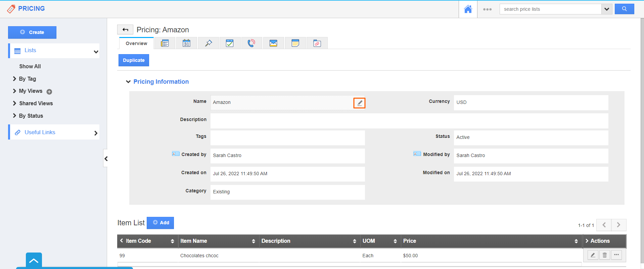Open the tasks checkmark tab
Viewport: 644px width, 269px height.
(x=230, y=43)
